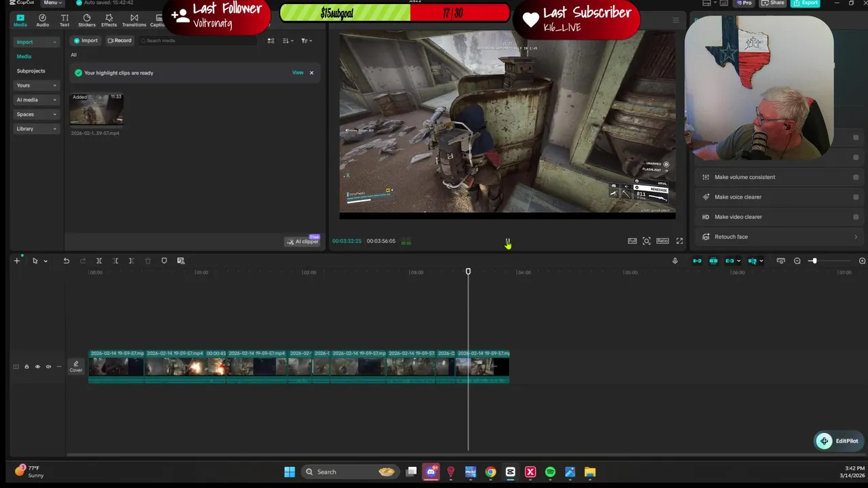Image resolution: width=868 pixels, height=488 pixels.
Task: Collapse the Import section in sidebar
Action: tap(36, 42)
